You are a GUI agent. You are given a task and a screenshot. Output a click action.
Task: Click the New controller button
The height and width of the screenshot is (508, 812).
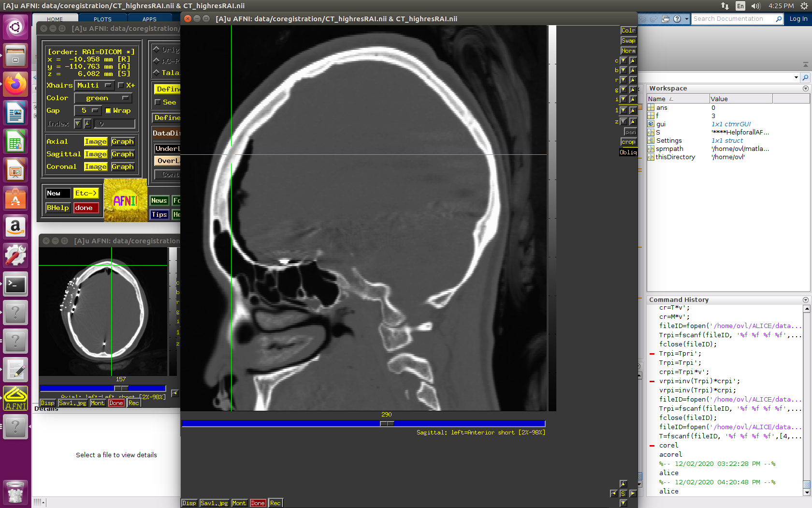pyautogui.click(x=58, y=193)
